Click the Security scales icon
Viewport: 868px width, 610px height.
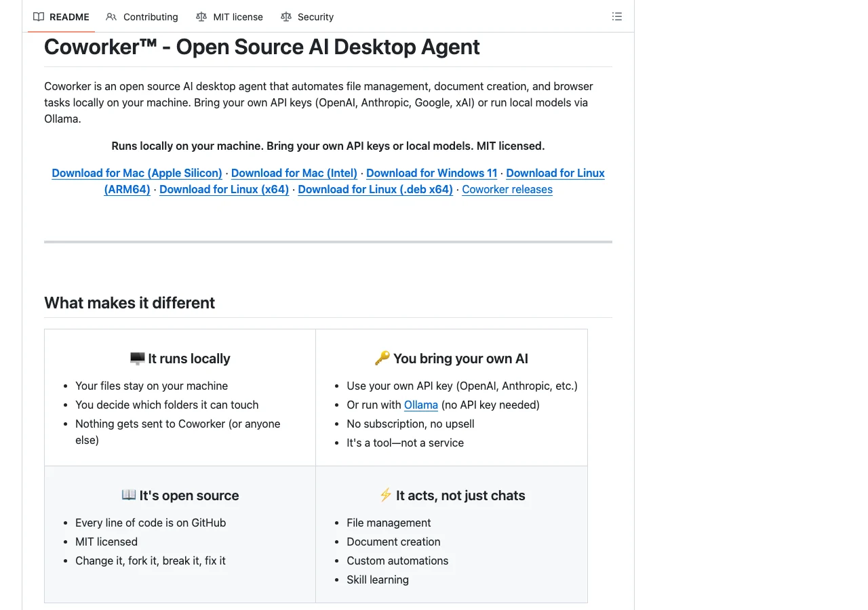click(x=286, y=17)
